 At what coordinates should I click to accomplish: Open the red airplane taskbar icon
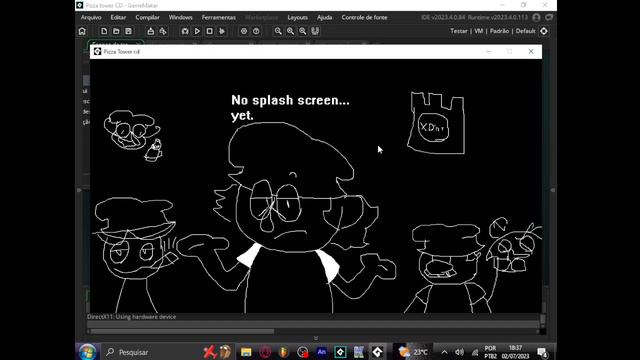click(209, 352)
